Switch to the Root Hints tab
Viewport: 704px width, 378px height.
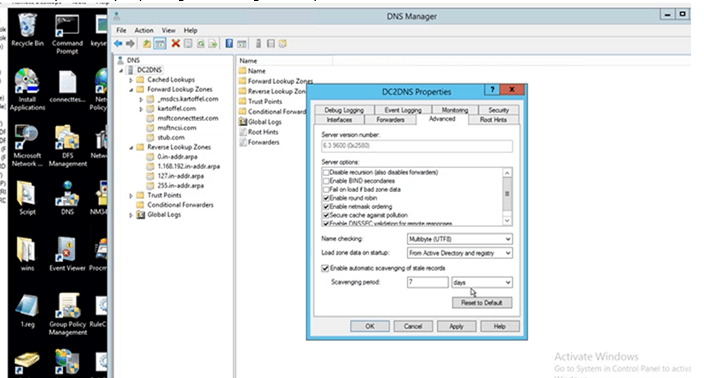[493, 120]
